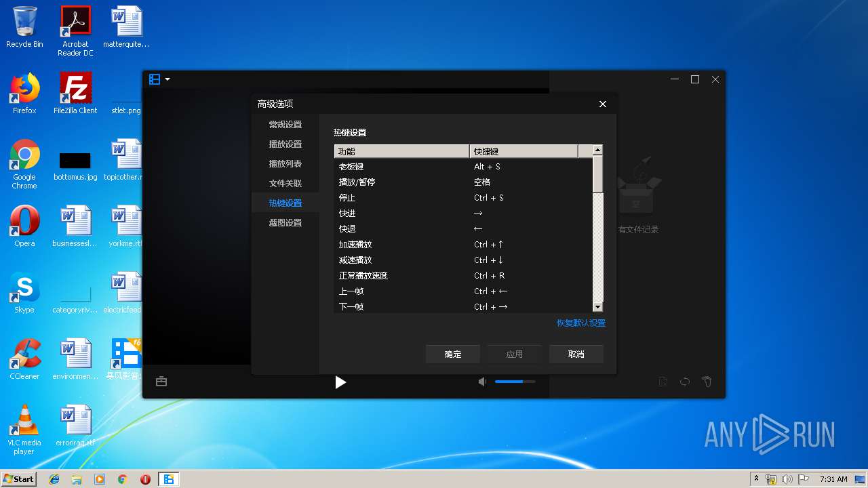Click the 取消 button
Screen dimensions: 868x488
(576, 354)
